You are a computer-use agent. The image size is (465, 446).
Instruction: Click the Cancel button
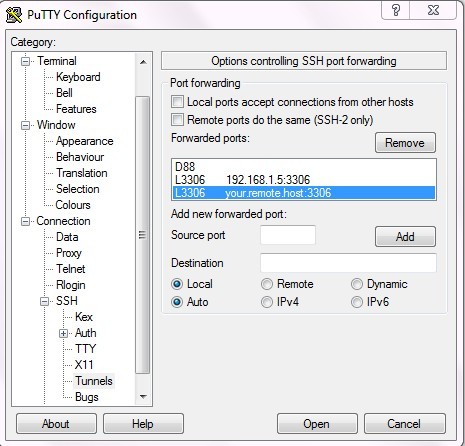404,424
